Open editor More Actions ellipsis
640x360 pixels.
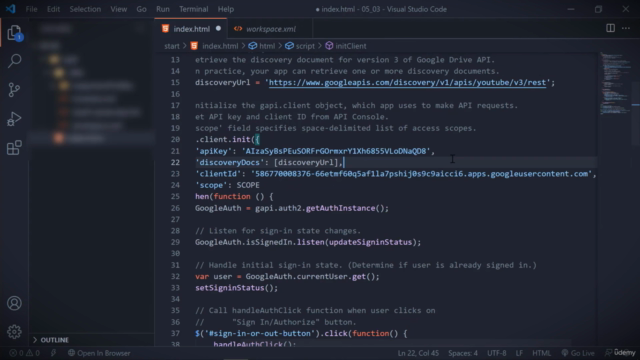point(626,28)
